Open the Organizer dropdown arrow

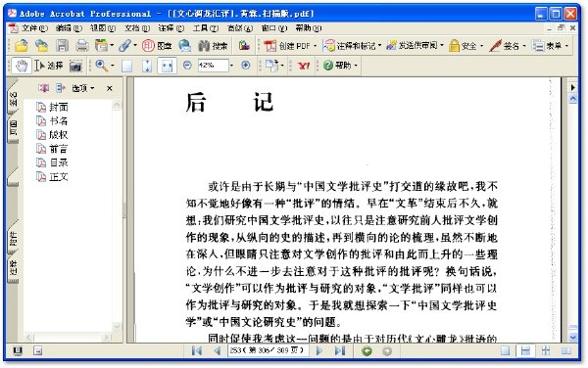coord(112,46)
